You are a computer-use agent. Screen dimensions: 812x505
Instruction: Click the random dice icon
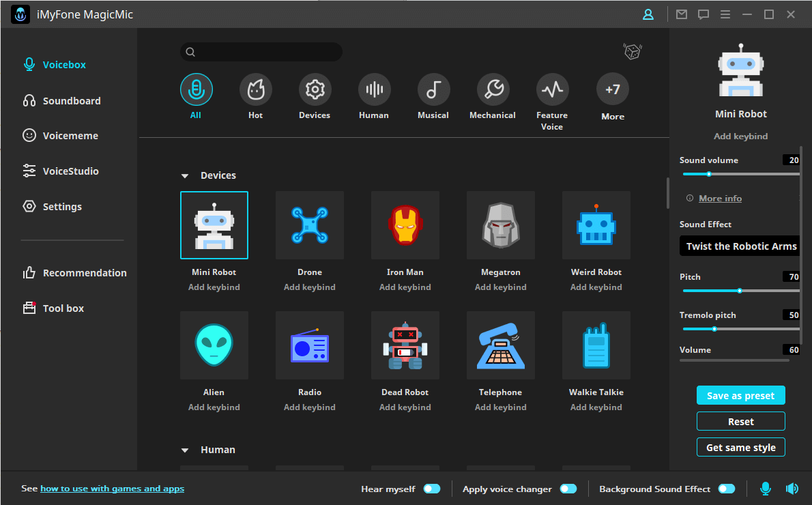(x=633, y=51)
